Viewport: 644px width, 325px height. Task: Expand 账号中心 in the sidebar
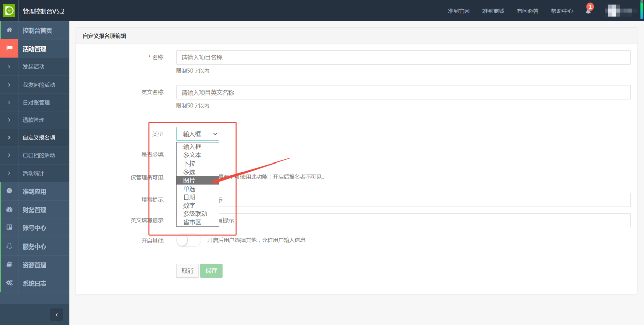click(34, 228)
